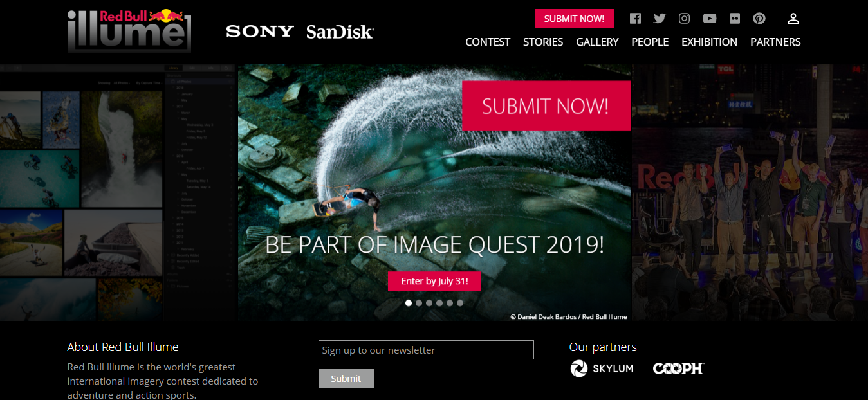868x400 pixels.
Task: Click the Enter by July 31 button
Action: 434,281
